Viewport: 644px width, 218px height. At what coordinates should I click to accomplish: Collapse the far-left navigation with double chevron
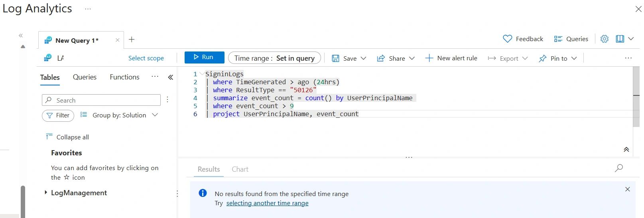click(21, 36)
